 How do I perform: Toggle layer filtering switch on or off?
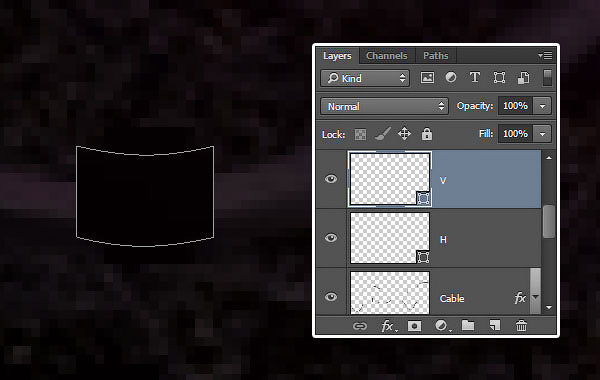547,78
